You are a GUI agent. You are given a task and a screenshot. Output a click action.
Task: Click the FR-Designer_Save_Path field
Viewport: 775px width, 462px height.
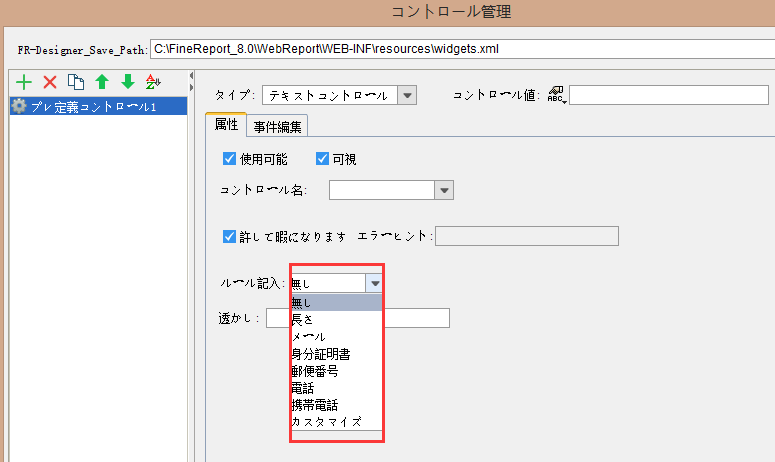pyautogui.click(x=462, y=49)
